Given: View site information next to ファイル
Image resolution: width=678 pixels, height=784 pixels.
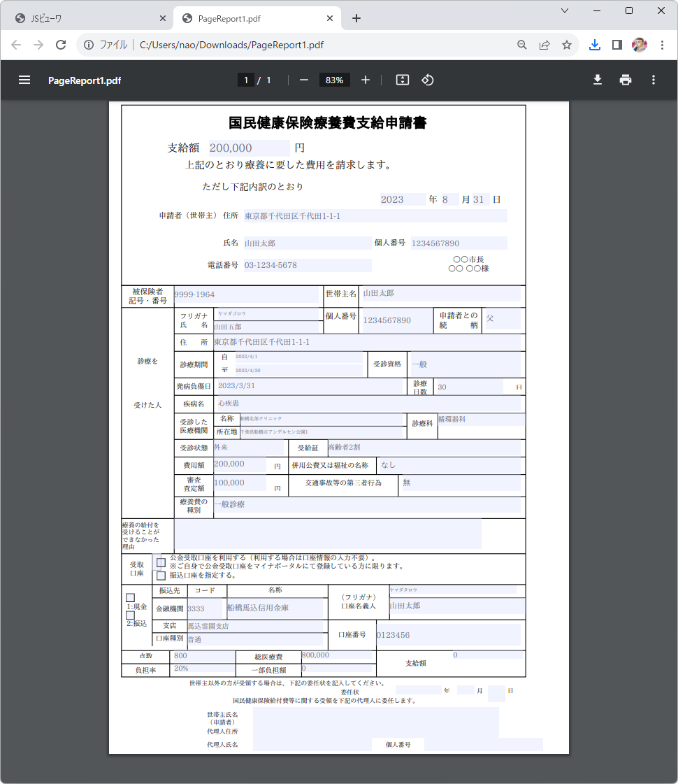Looking at the screenshot, I should pyautogui.click(x=89, y=45).
